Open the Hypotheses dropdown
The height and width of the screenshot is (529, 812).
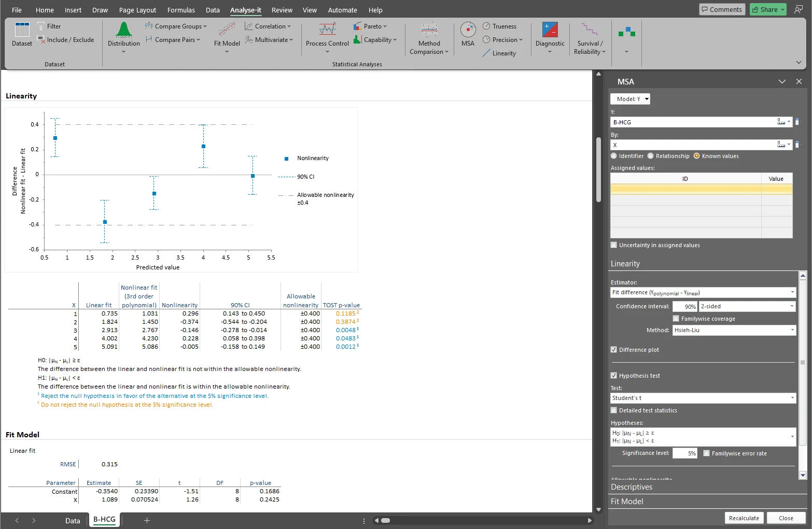coord(703,437)
